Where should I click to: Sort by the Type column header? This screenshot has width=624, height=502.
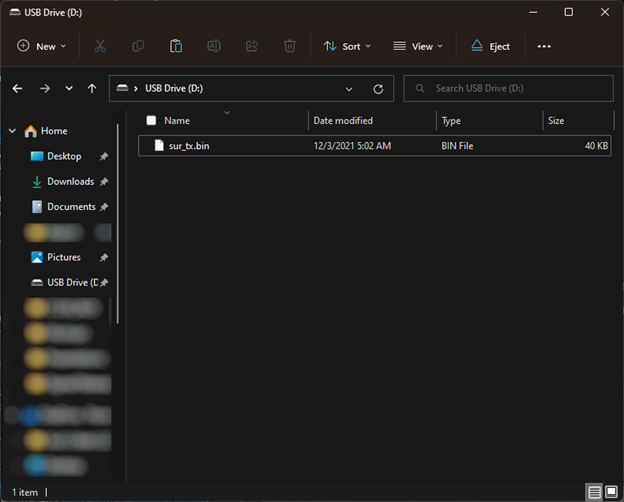pos(451,121)
